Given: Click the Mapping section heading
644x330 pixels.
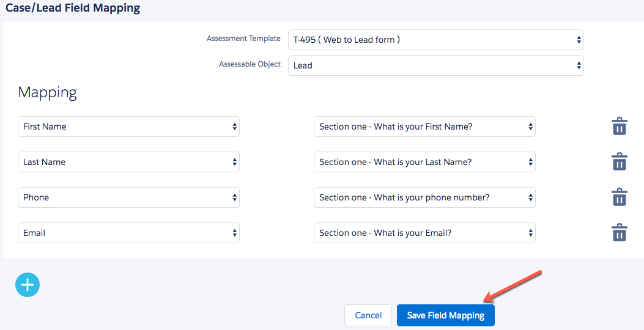Looking at the screenshot, I should pyautogui.click(x=47, y=92).
